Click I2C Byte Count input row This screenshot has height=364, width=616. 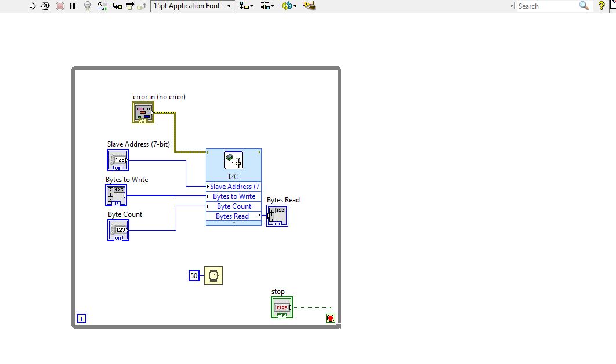pos(234,206)
